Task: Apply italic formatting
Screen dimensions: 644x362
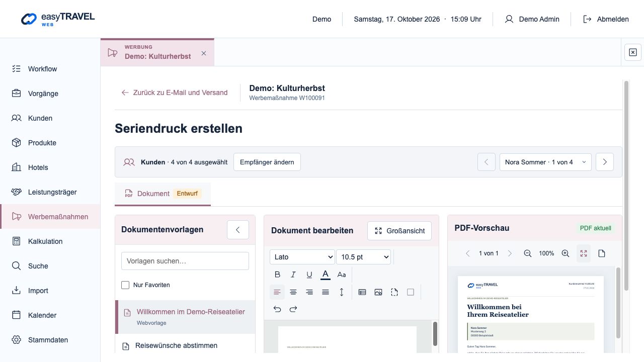Action: click(293, 275)
